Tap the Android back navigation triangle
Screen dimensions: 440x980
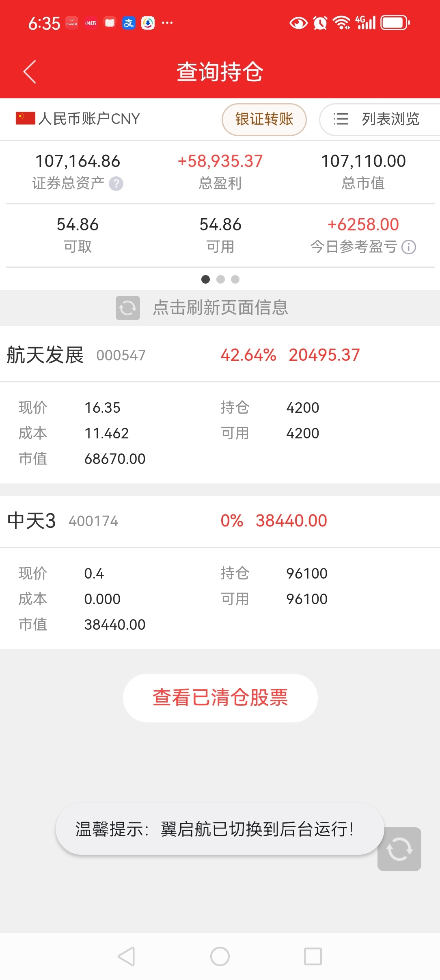(126, 956)
